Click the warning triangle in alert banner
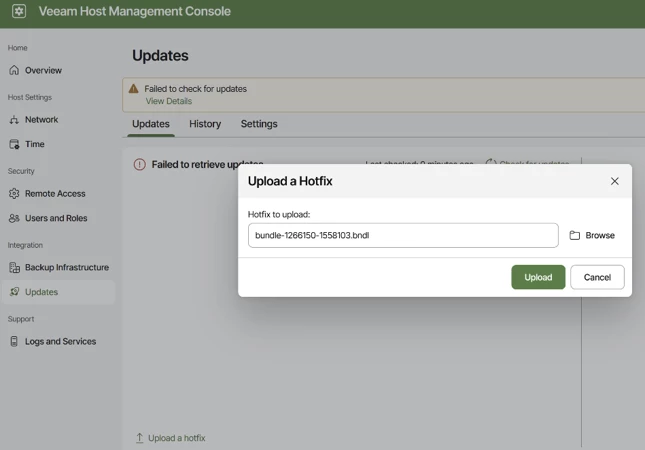645x450 pixels. (x=134, y=89)
